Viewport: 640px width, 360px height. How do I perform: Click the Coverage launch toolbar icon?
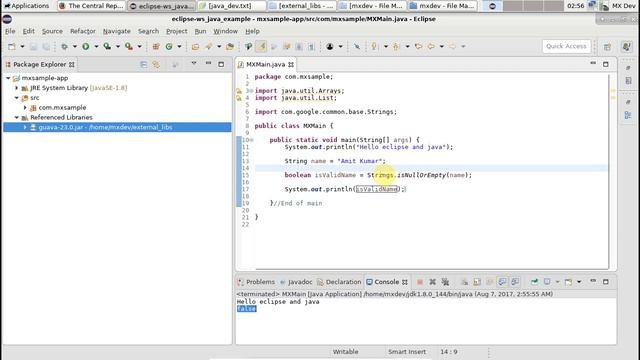[107, 47]
